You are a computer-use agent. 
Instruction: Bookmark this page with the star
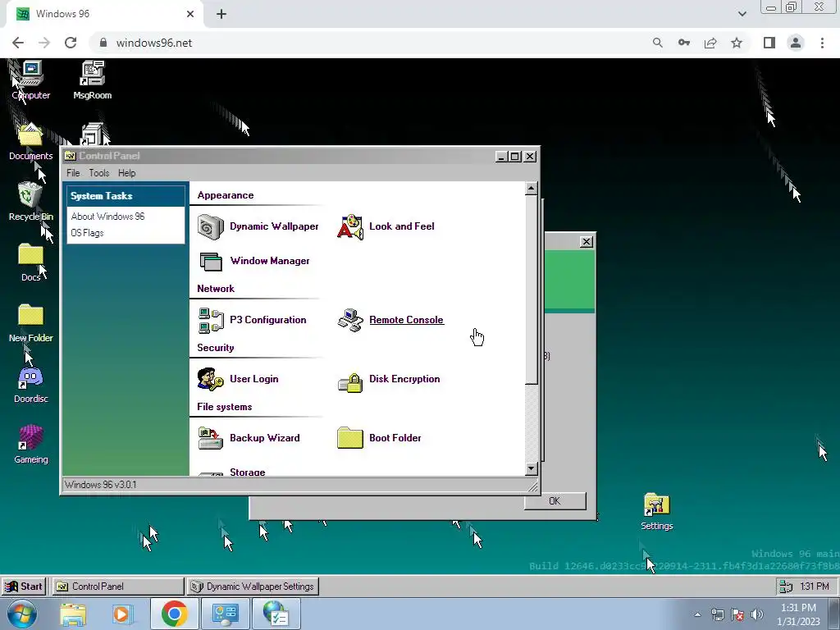click(737, 43)
